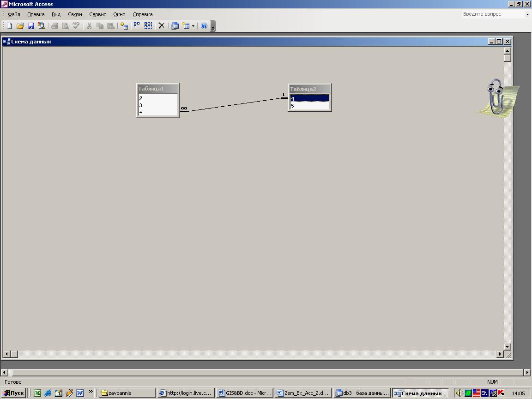Viewport: 532px width, 399px height.
Task: Open the Справка menu
Action: (x=143, y=14)
